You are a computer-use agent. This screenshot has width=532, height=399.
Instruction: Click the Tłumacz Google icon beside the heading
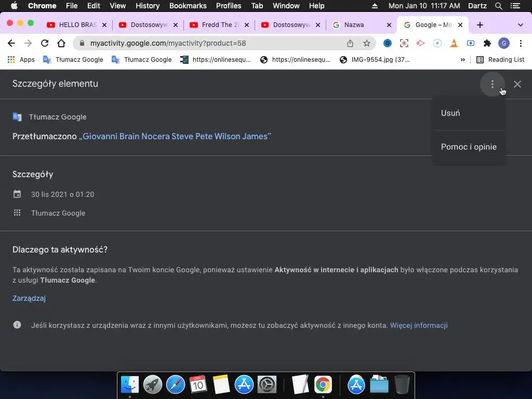tap(17, 117)
